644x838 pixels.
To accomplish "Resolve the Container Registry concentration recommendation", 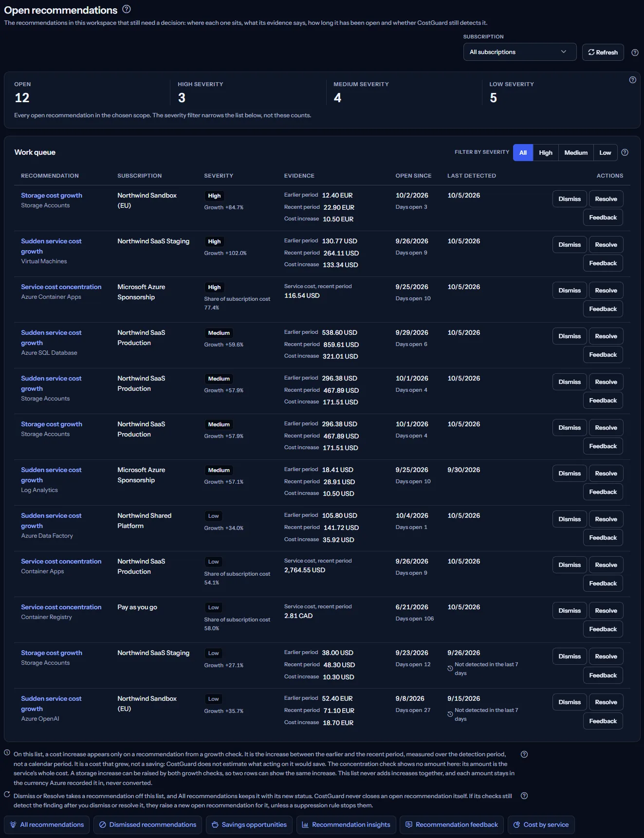I will pos(606,611).
